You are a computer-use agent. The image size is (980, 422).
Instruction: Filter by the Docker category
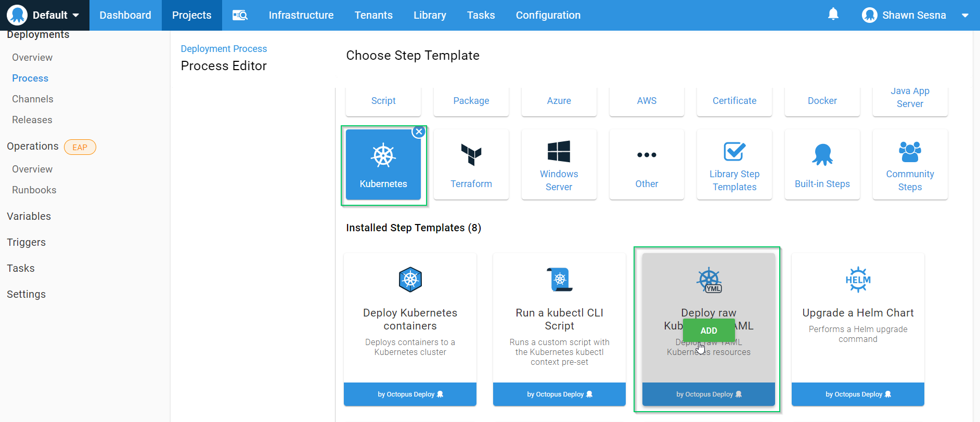[822, 101]
